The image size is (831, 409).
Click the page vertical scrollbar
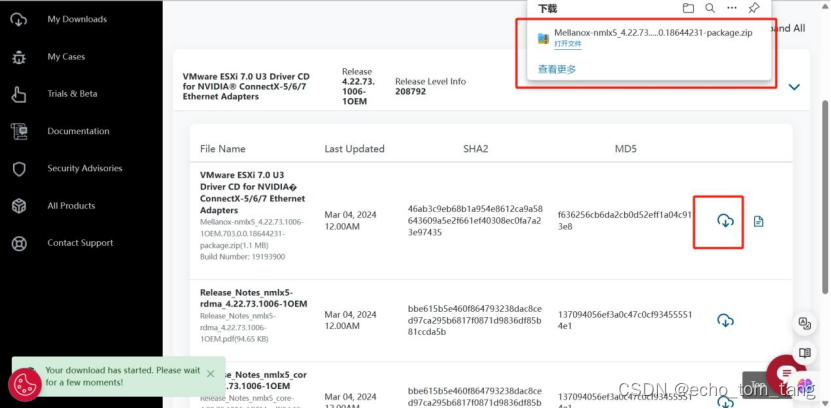[825, 196]
